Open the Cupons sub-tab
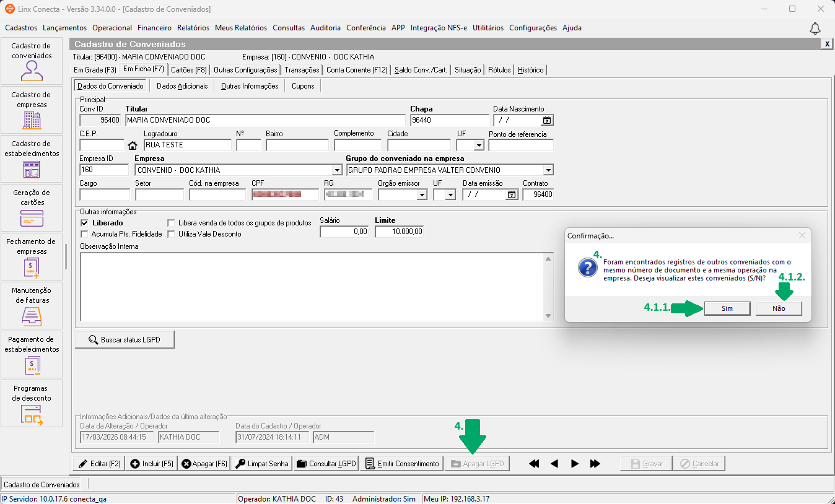The image size is (835, 504). (x=303, y=86)
